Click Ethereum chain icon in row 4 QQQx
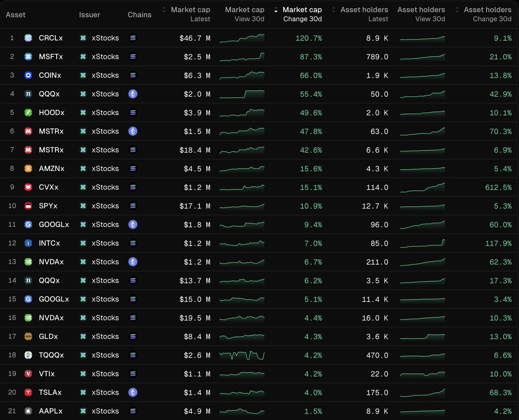This screenshot has width=519, height=420. pos(133,94)
